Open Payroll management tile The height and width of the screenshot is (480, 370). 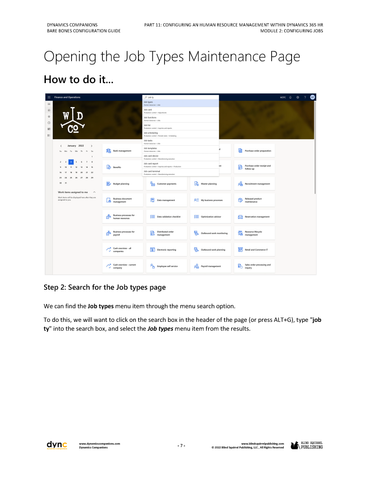tap(210, 266)
